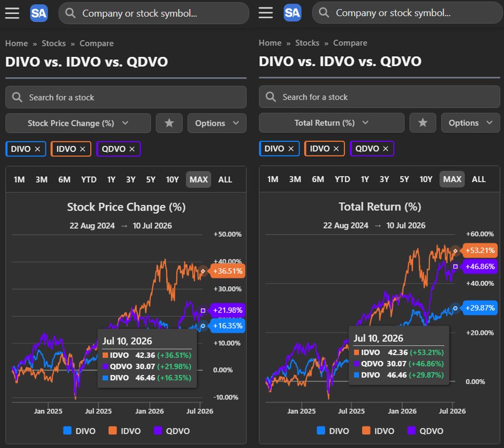
Task: Remove IDVO tag in left panel
Action: click(x=82, y=149)
